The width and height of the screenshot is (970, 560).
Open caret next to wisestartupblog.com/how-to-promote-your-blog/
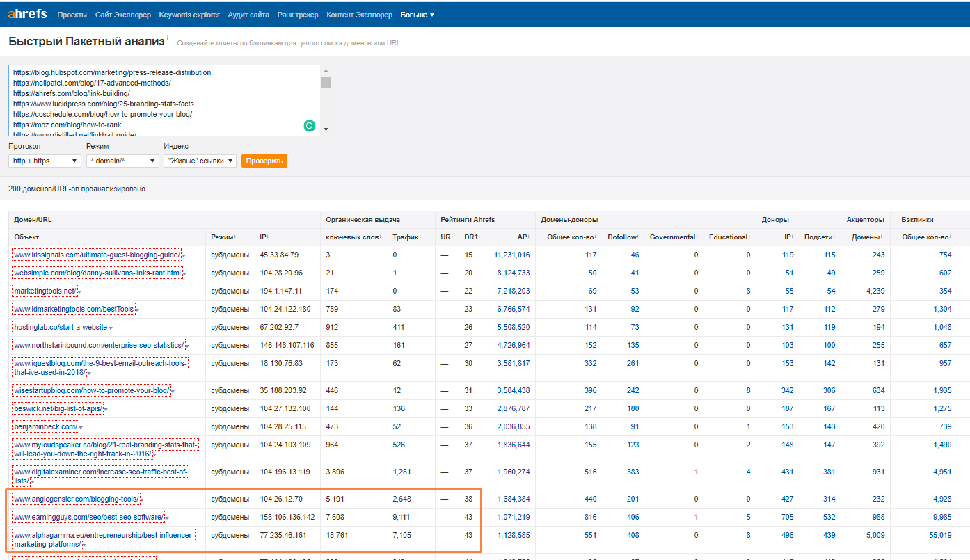click(x=173, y=392)
